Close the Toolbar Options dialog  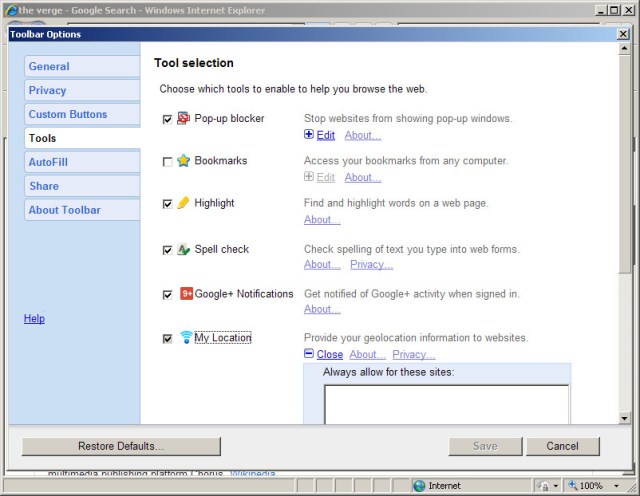[x=623, y=34]
